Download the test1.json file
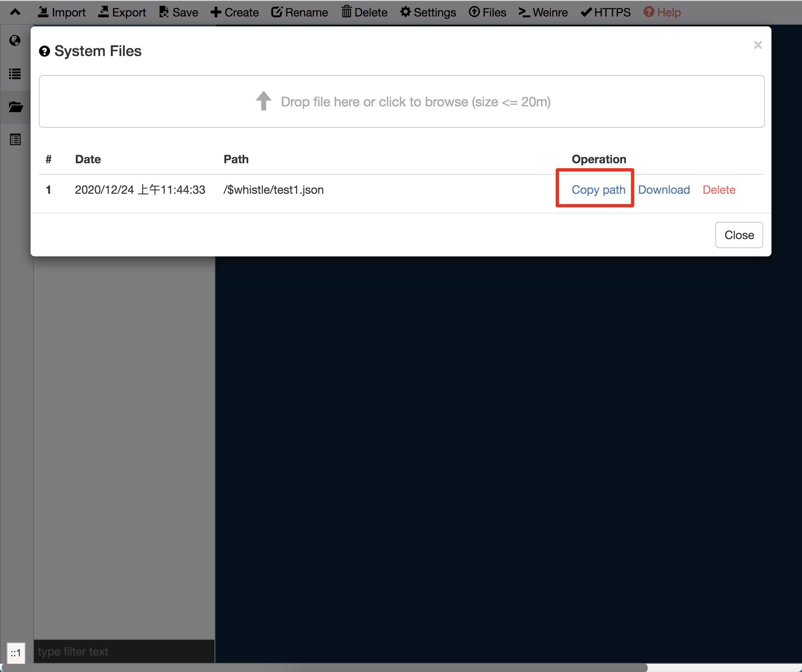Viewport: 802px width, 672px height. coord(664,190)
